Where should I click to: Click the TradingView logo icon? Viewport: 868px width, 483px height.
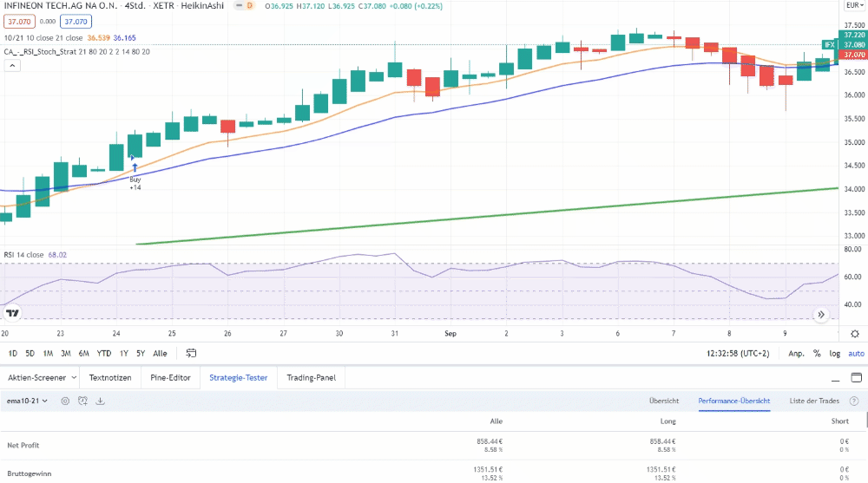(x=12, y=313)
